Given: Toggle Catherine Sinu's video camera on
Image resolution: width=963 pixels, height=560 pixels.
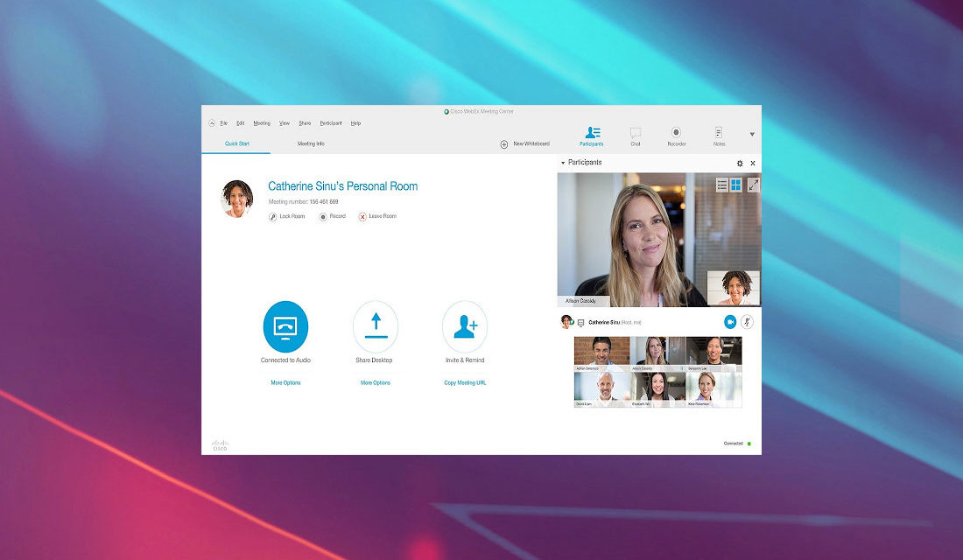Looking at the screenshot, I should 730,321.
